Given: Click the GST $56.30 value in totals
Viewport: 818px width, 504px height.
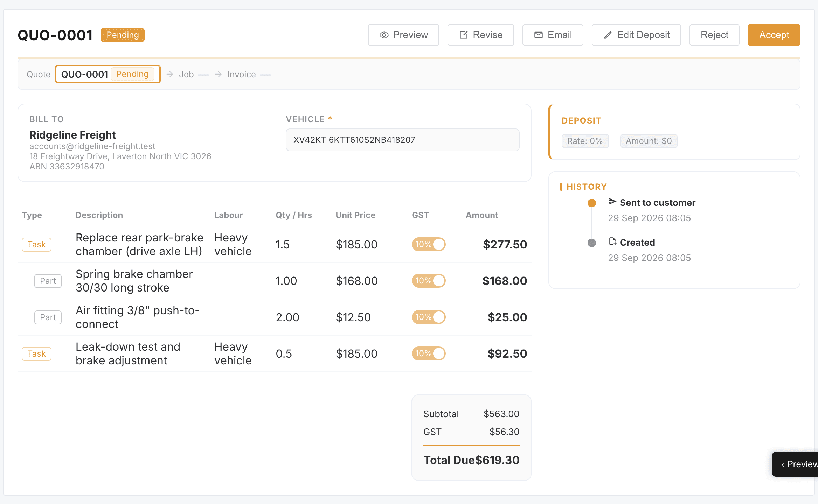Looking at the screenshot, I should (x=504, y=432).
